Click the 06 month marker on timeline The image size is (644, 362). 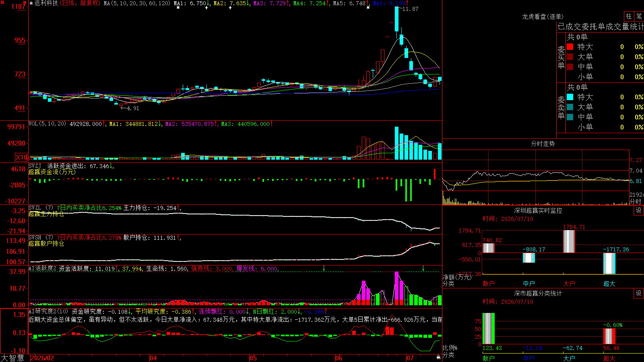coord(339,358)
